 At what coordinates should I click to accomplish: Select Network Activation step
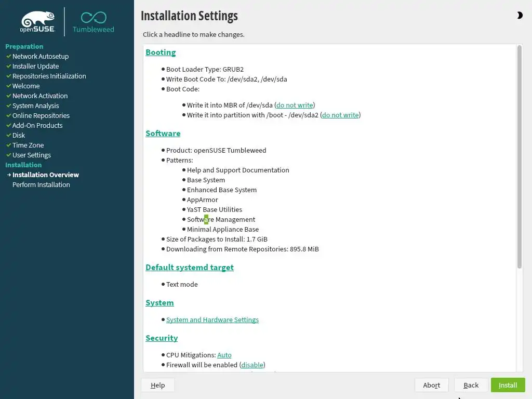coord(40,96)
